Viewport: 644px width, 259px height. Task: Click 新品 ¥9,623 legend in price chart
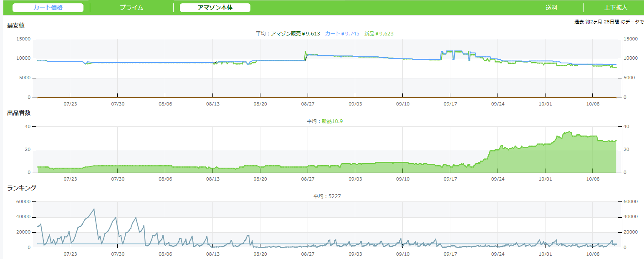[x=379, y=34]
